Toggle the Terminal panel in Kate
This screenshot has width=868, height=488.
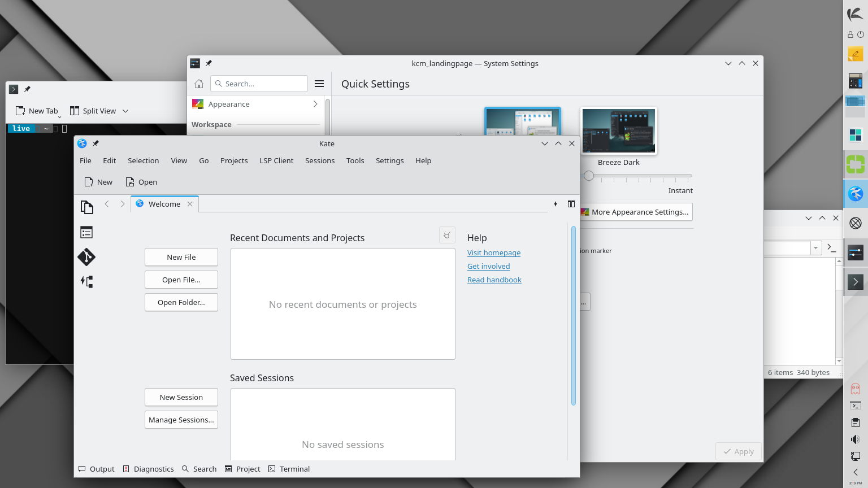tap(289, 469)
